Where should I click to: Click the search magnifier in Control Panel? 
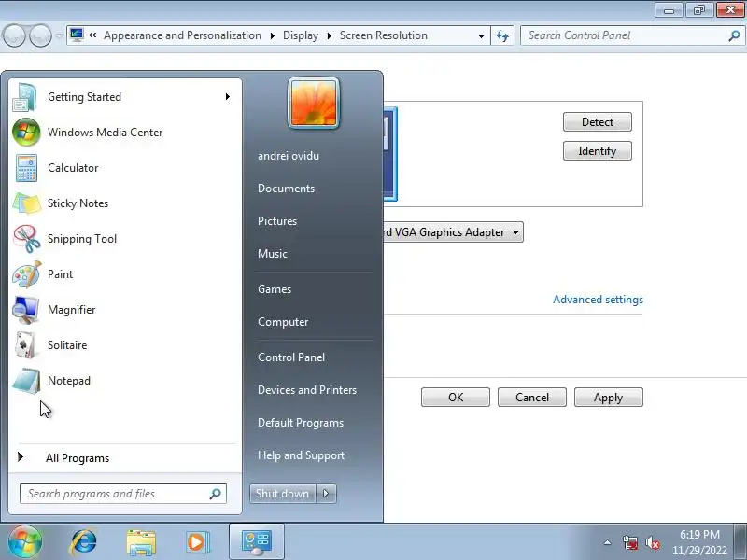(734, 35)
